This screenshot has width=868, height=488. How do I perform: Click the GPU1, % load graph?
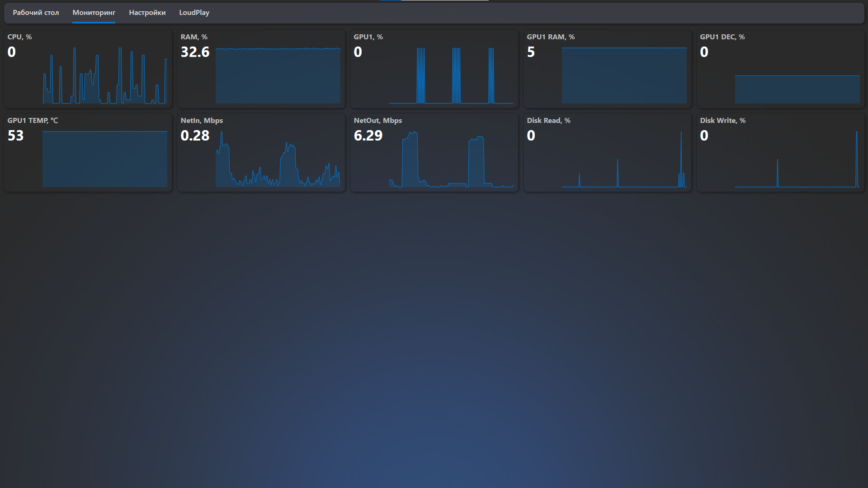pos(451,76)
